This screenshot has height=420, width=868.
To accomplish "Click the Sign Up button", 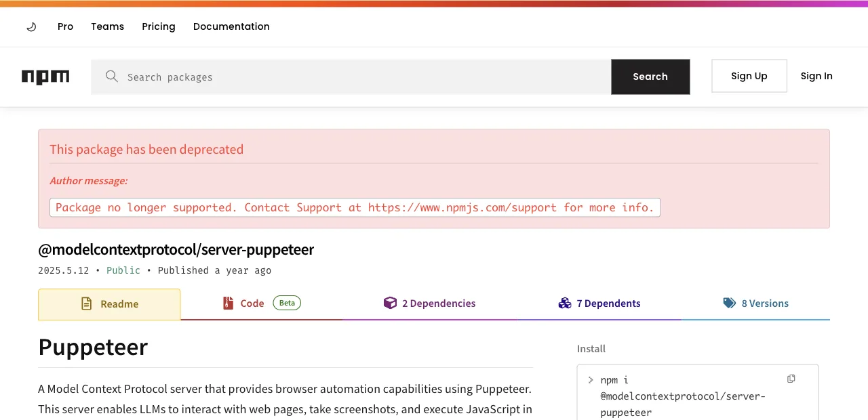I will click(x=749, y=76).
